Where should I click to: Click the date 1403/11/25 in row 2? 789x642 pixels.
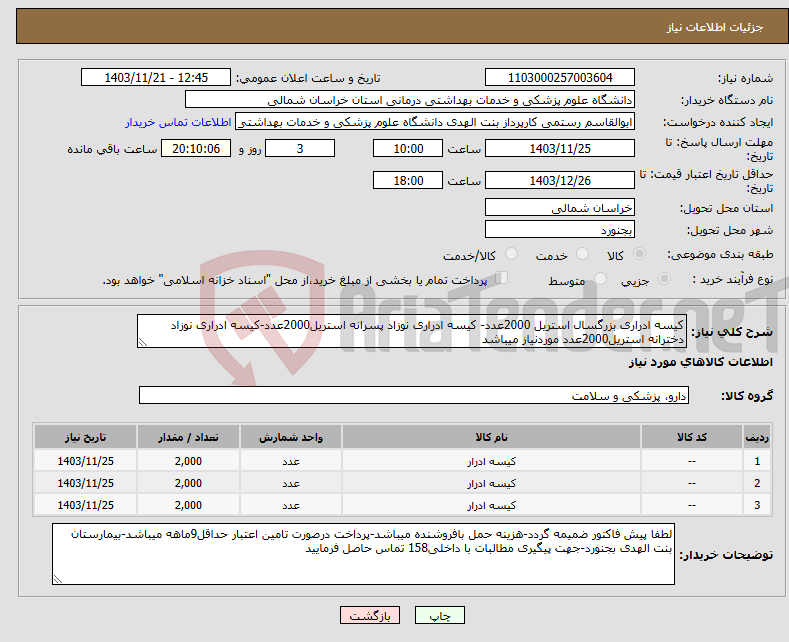pyautogui.click(x=86, y=484)
